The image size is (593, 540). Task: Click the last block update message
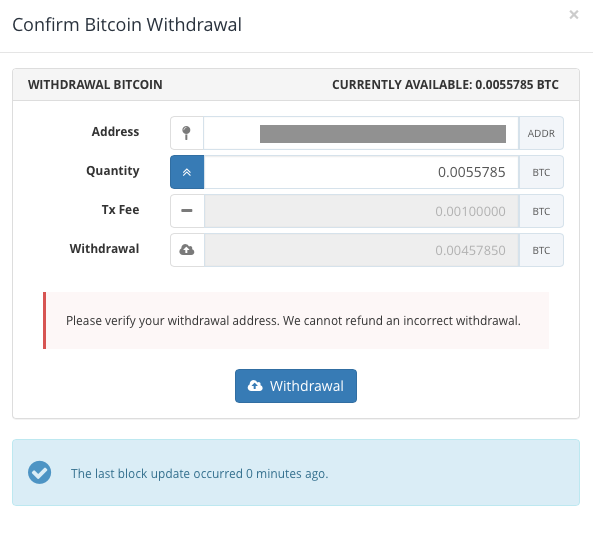point(200,473)
